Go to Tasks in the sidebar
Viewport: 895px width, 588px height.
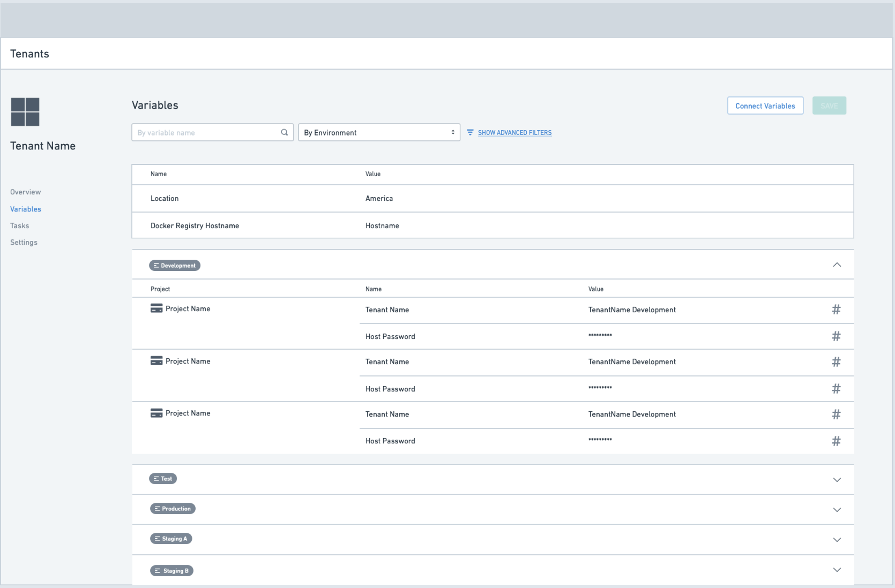click(20, 225)
